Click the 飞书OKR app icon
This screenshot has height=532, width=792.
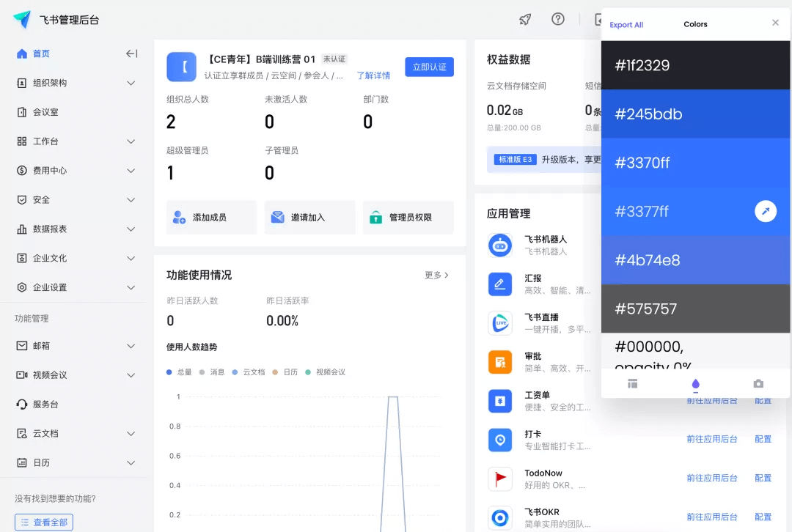coord(500,517)
